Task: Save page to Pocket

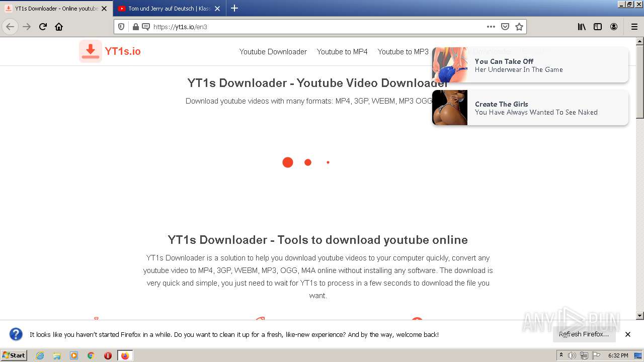Action: pyautogui.click(x=505, y=27)
